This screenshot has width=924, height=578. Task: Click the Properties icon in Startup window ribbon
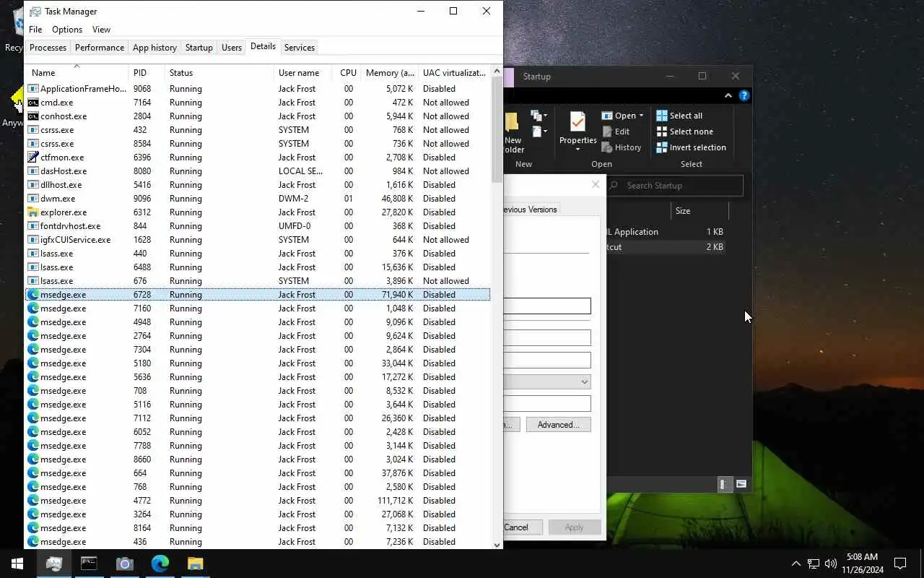[x=577, y=121]
